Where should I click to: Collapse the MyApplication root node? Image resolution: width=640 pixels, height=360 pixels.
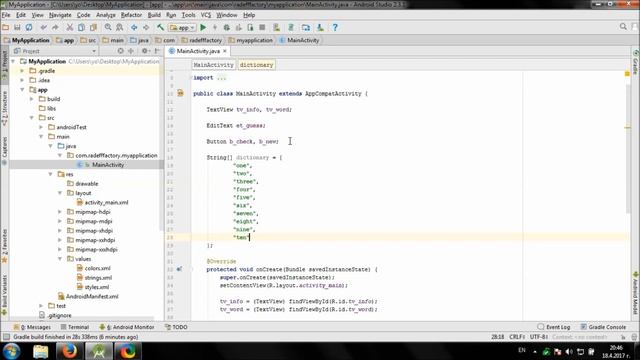click(13, 61)
